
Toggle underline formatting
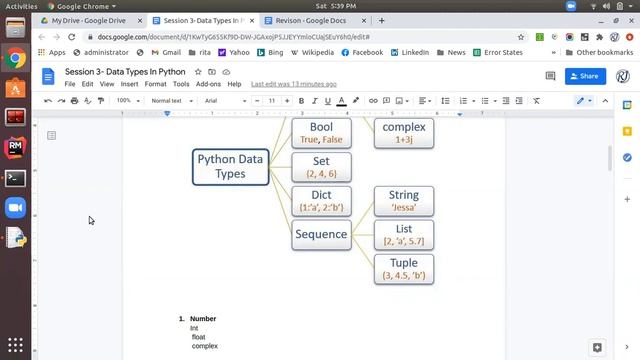(x=328, y=101)
